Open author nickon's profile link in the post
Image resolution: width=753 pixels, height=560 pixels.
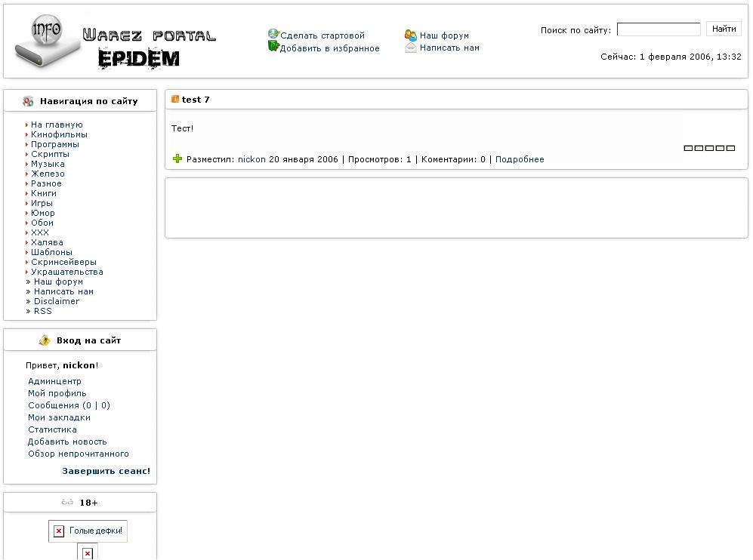(x=252, y=159)
